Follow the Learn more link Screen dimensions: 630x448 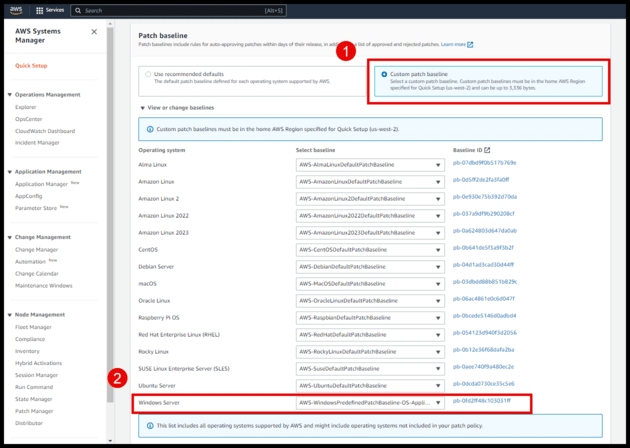453,44
